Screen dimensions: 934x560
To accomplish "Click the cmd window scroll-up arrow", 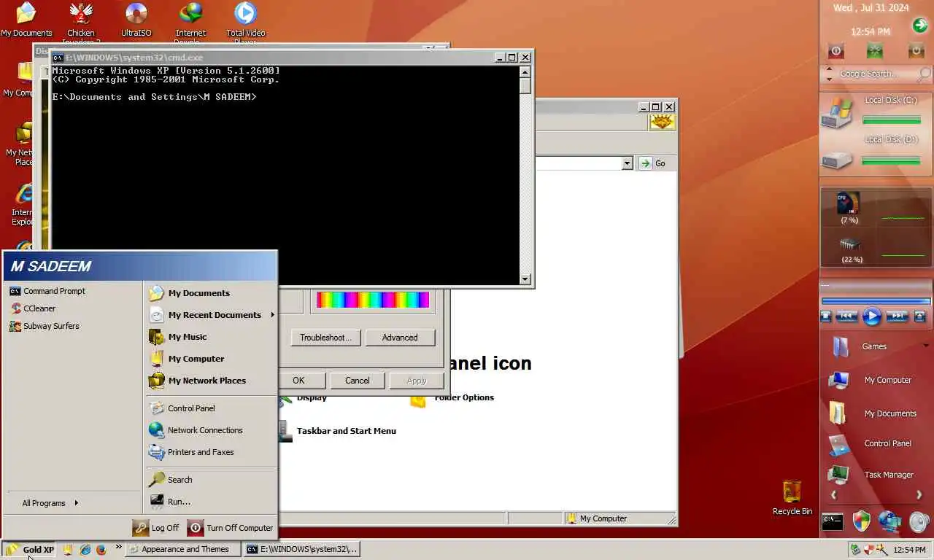I will coord(525,71).
